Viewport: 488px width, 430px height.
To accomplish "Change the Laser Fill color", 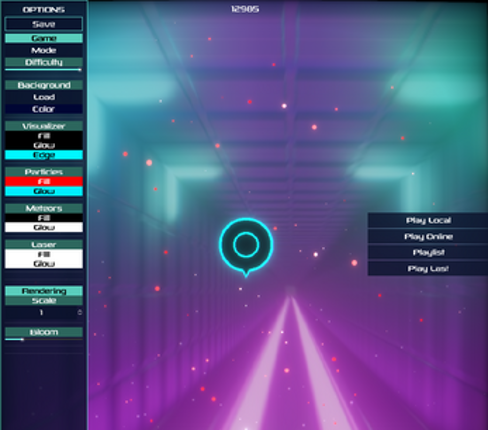I will 44,254.
